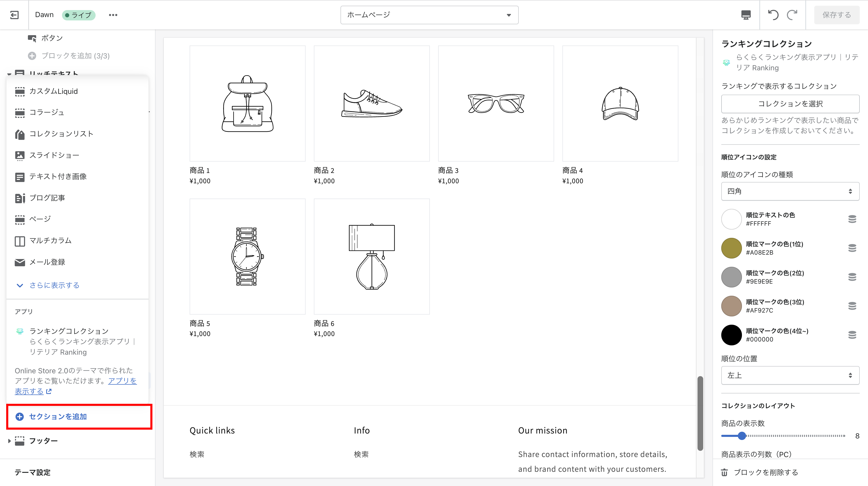Click dynamic source icon for 順位テキストの色
This screenshot has height=486, width=868.
pyautogui.click(x=852, y=219)
